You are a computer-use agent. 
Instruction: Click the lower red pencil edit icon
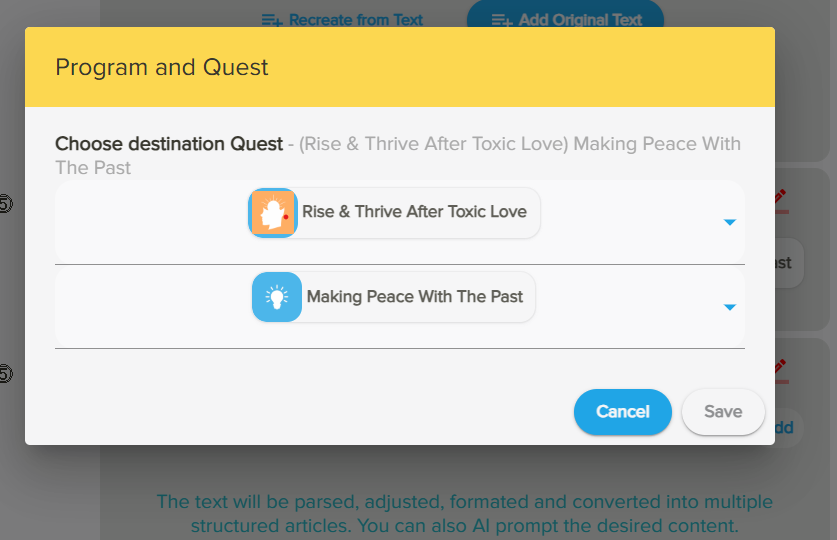(781, 370)
